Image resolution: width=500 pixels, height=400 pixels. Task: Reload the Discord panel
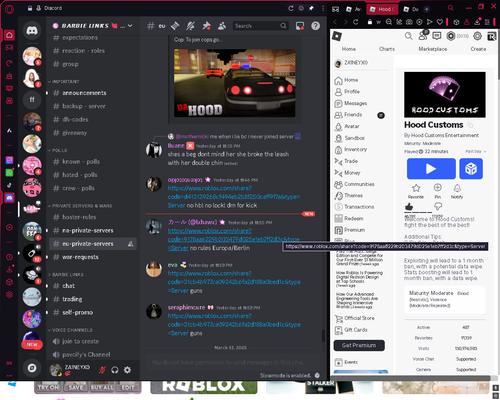(291, 8)
